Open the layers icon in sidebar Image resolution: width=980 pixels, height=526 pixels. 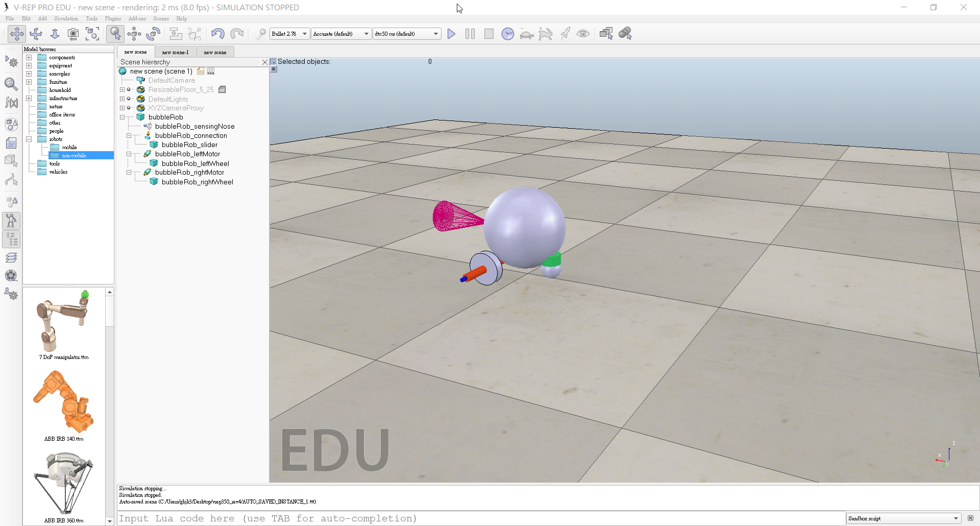[11, 257]
